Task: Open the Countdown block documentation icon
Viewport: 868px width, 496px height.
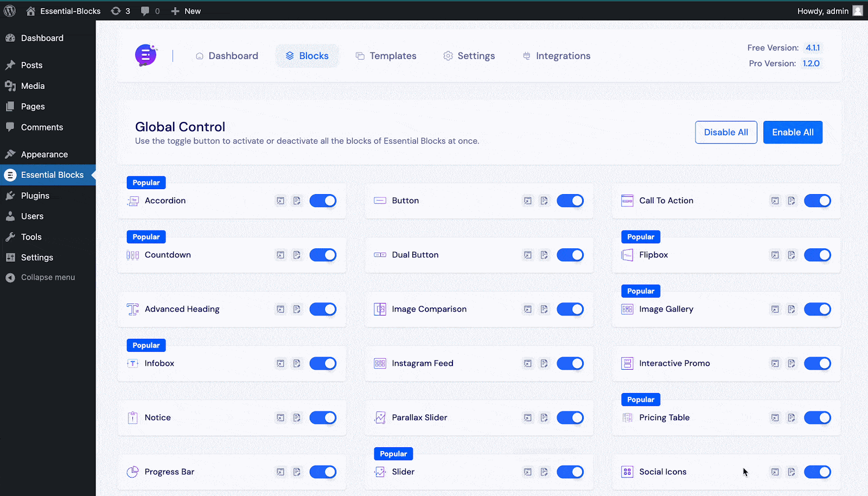Action: coord(297,255)
